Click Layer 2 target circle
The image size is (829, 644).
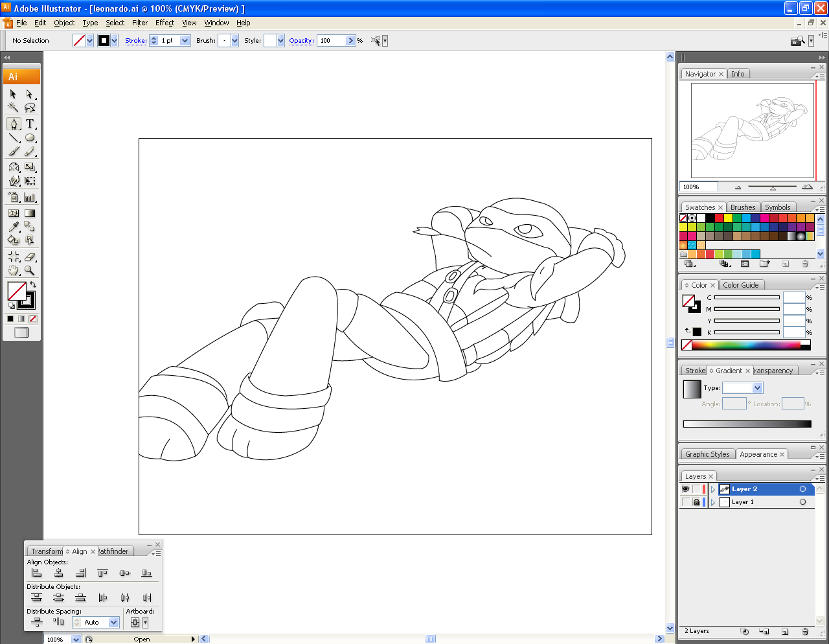tap(802, 489)
